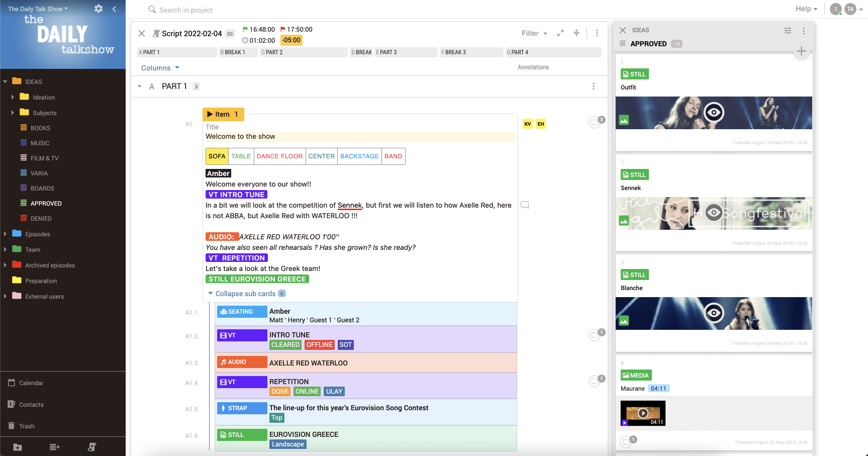The height and width of the screenshot is (456, 868).
Task: Expand the Archived episodes folder
Action: click(x=5, y=265)
